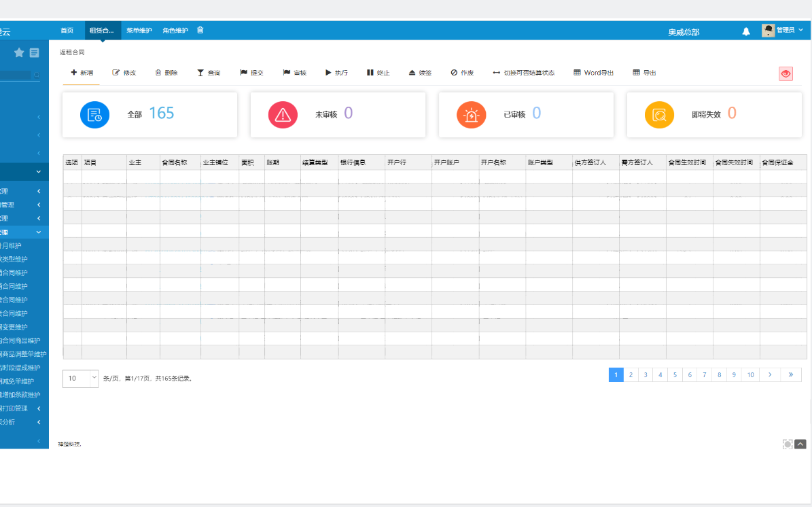Open the rows-per-page 10 dropdown
The height and width of the screenshot is (507, 812).
pyautogui.click(x=80, y=379)
